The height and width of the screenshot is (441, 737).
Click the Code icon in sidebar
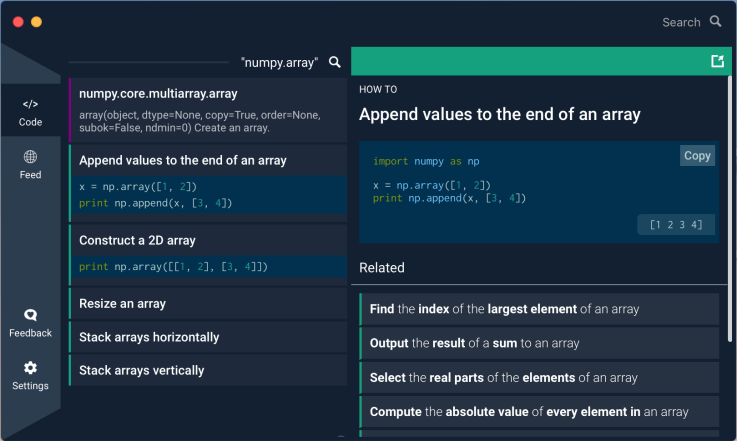tap(30, 104)
